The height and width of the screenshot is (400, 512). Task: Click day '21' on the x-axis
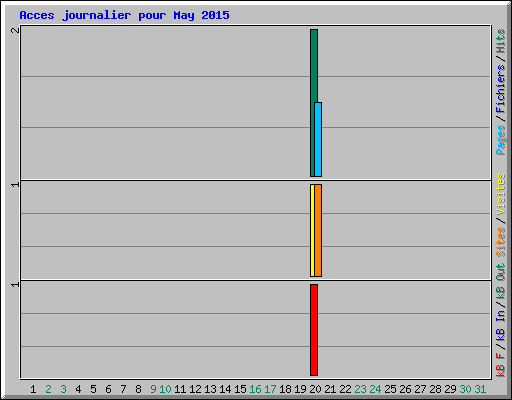[x=330, y=389]
